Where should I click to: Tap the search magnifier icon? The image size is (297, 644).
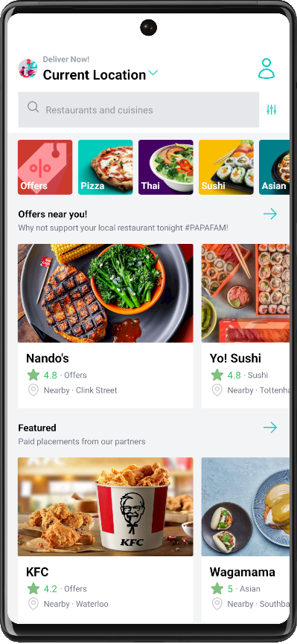point(33,107)
